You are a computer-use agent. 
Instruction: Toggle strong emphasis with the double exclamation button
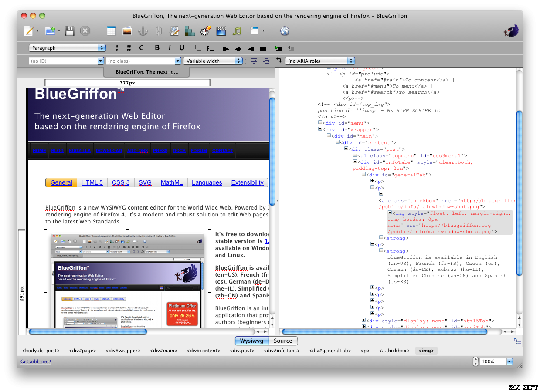click(129, 48)
